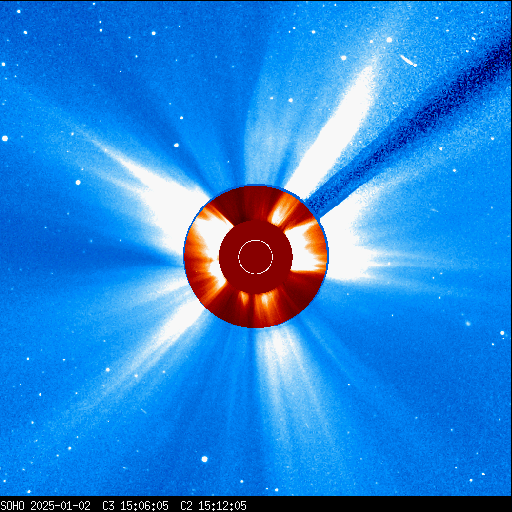Screen dimensions: 512x512
Task: Click the white solar disk outline circle
Action: pos(256,257)
